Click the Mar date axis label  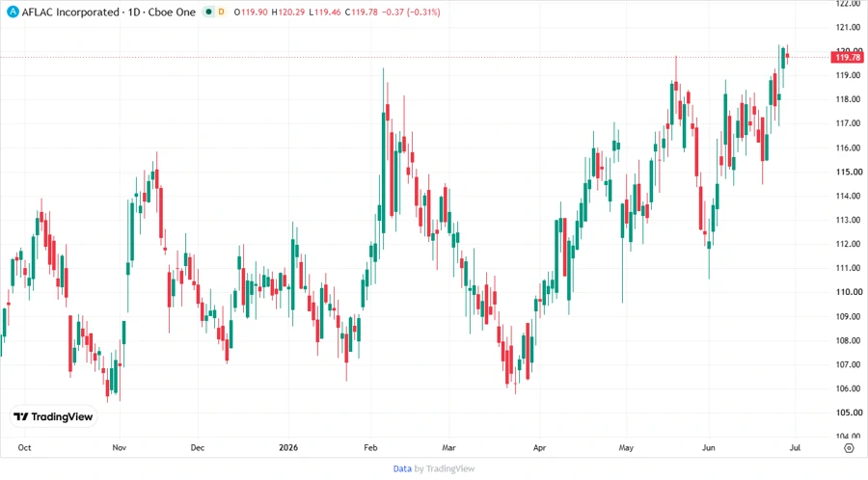(x=448, y=447)
